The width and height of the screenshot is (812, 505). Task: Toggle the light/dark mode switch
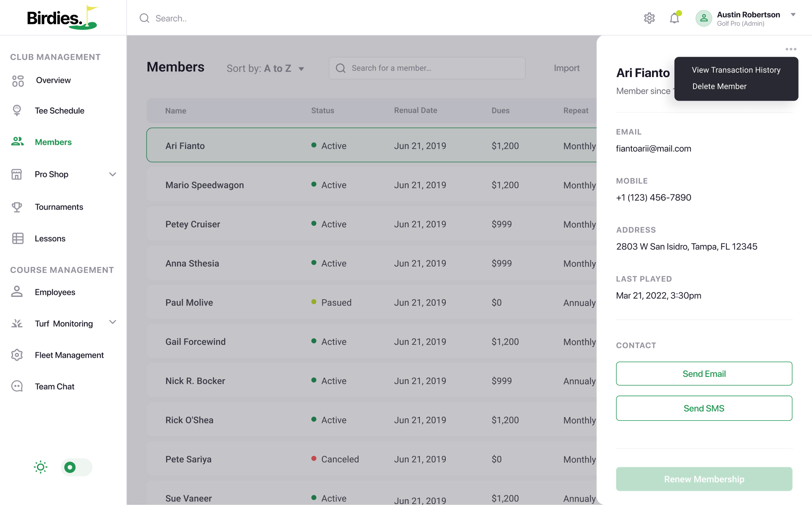point(77,467)
